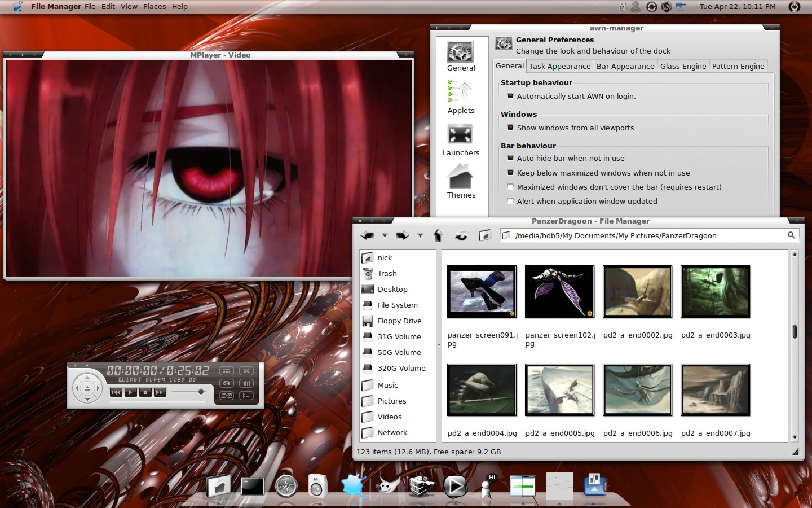Reload the PanzerDragoon folder view
The height and width of the screenshot is (508, 812).
(x=461, y=235)
